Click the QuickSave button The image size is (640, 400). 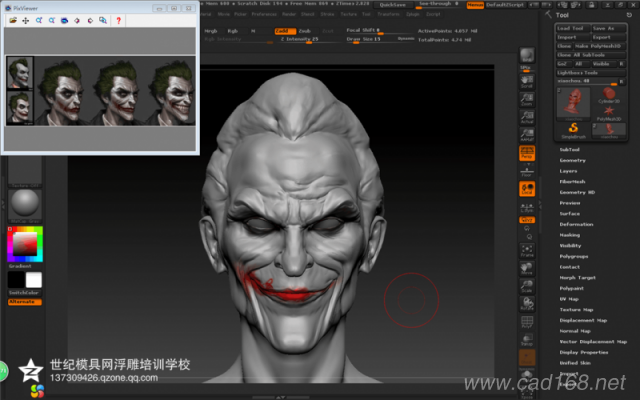(392, 5)
